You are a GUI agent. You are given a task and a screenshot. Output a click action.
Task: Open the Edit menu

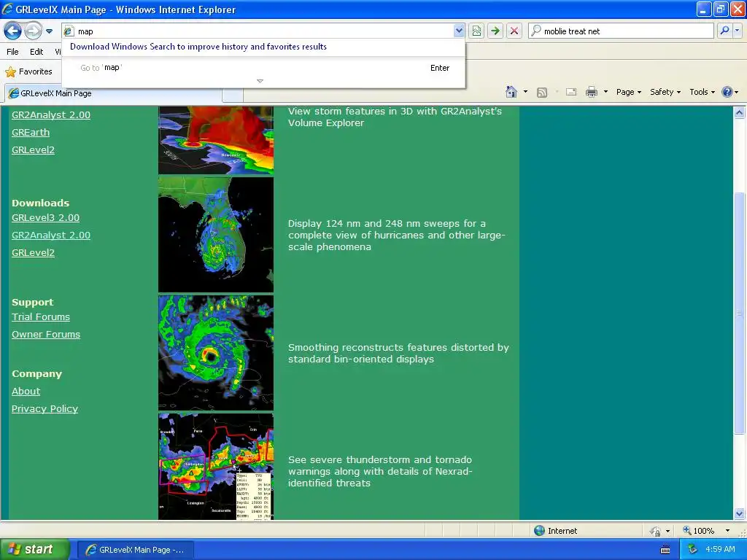(36, 52)
